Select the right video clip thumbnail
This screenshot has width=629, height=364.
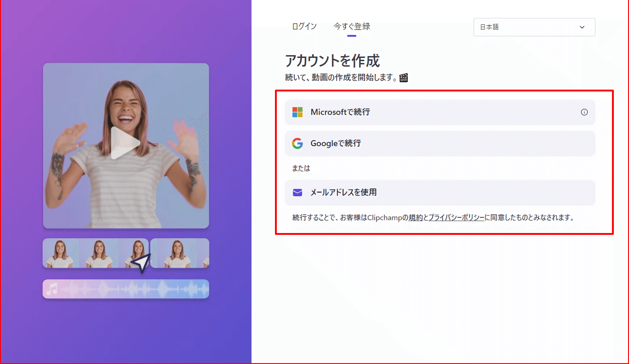click(x=180, y=253)
